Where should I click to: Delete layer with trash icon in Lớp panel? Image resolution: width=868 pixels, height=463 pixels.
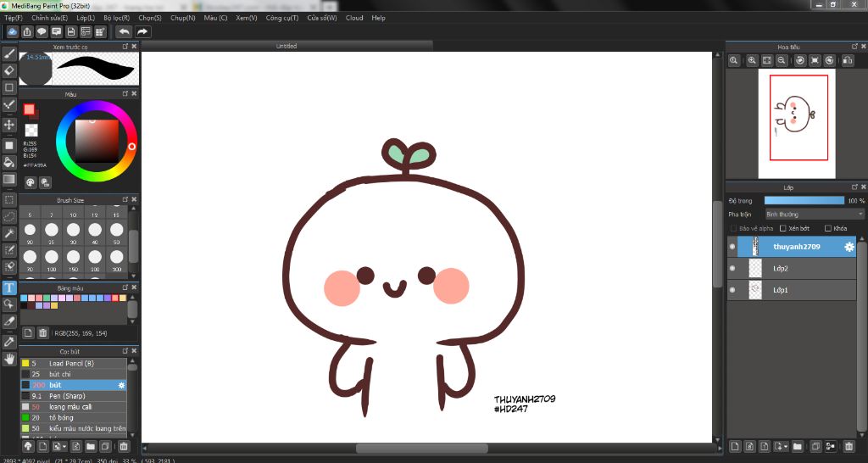(848, 446)
